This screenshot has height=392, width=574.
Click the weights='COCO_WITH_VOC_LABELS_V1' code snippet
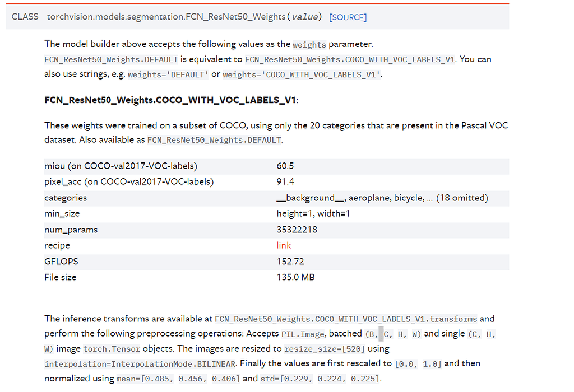tap(302, 74)
